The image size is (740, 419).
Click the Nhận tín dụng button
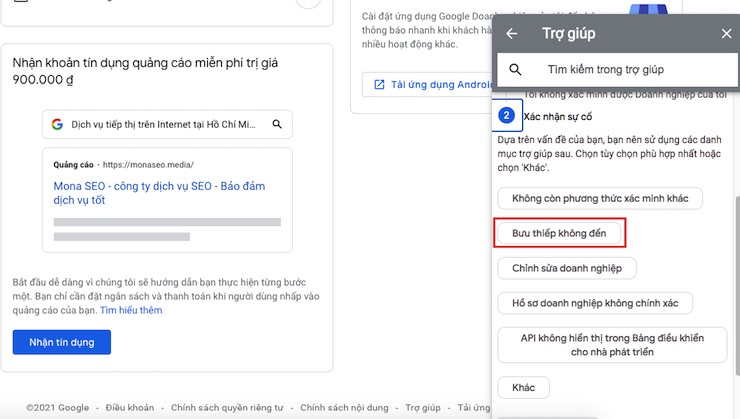click(x=62, y=342)
